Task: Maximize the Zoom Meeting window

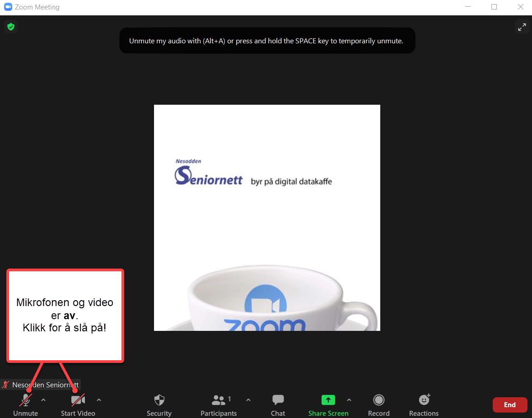Action: click(494, 7)
